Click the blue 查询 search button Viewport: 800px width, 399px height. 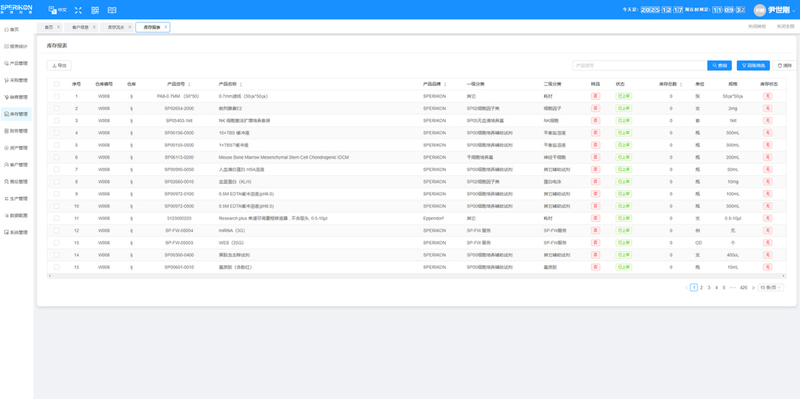point(719,65)
